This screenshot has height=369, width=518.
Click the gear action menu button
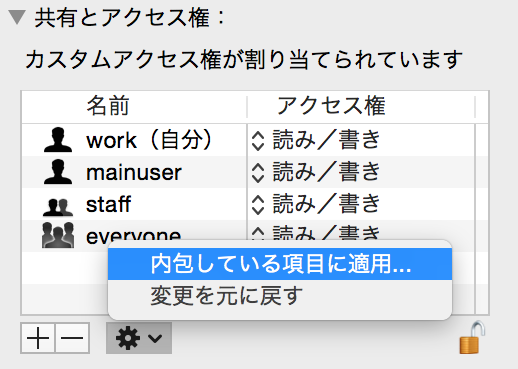pos(139,338)
